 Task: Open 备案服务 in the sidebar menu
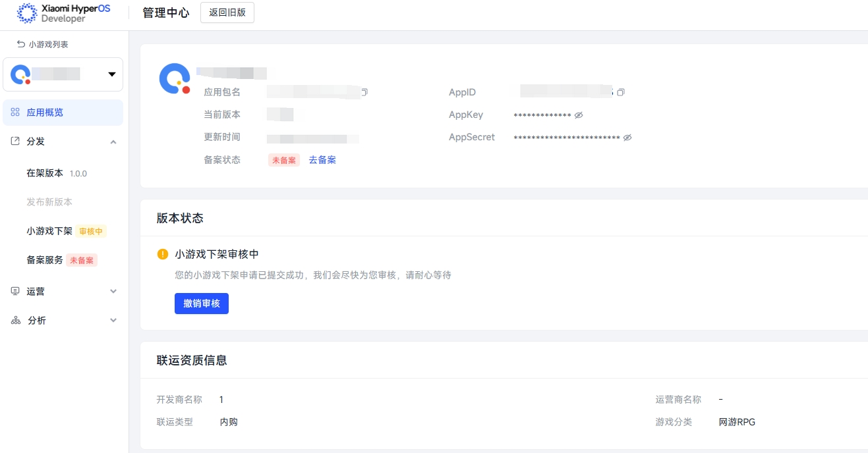45,260
